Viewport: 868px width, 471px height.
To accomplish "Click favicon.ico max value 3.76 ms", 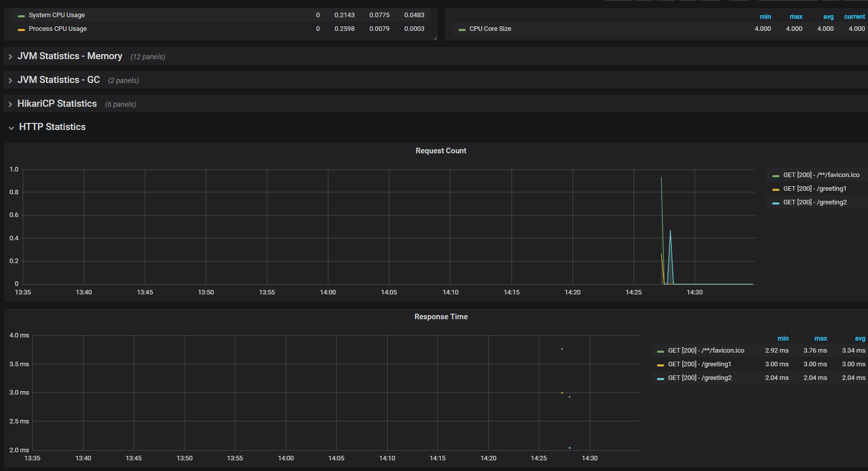I will pos(815,351).
